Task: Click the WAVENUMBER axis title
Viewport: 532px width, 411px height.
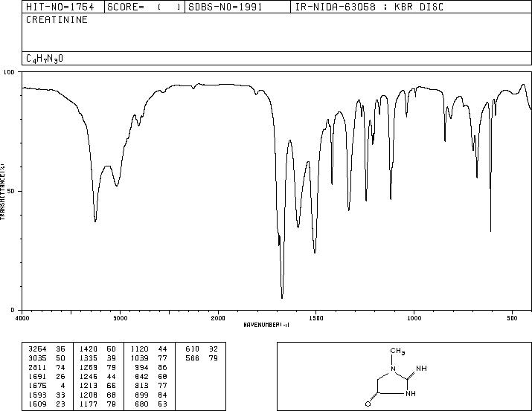Action: pyautogui.click(x=266, y=325)
